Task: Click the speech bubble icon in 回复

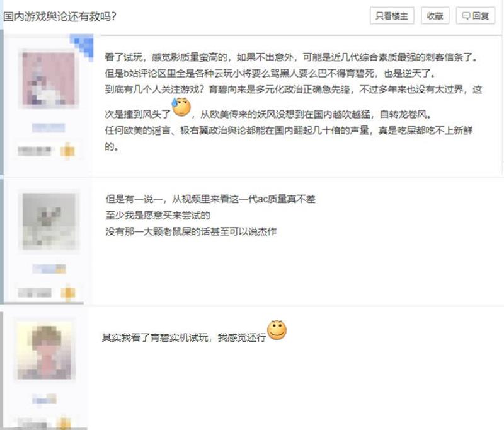Action: click(x=466, y=16)
